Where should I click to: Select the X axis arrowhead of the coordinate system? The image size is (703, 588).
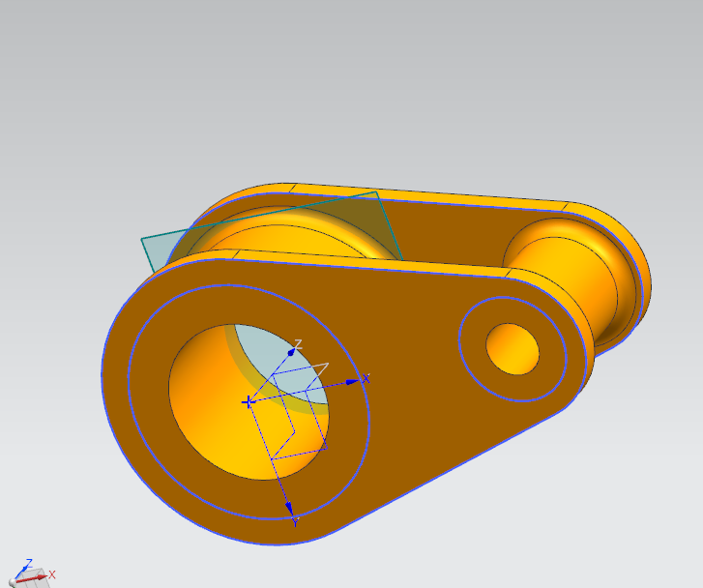(353, 382)
